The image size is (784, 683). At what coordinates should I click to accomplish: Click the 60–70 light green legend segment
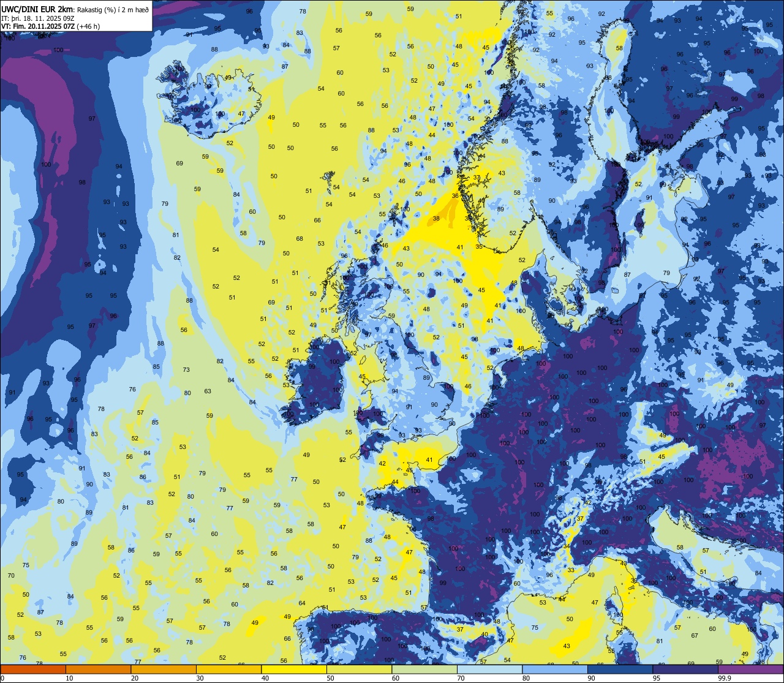tap(424, 669)
